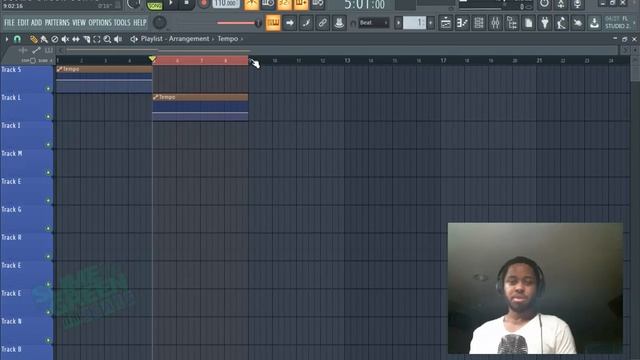Viewport: 640px width, 360px height.
Task: Click the stamp icon in main toolbar
Action: click(339, 23)
